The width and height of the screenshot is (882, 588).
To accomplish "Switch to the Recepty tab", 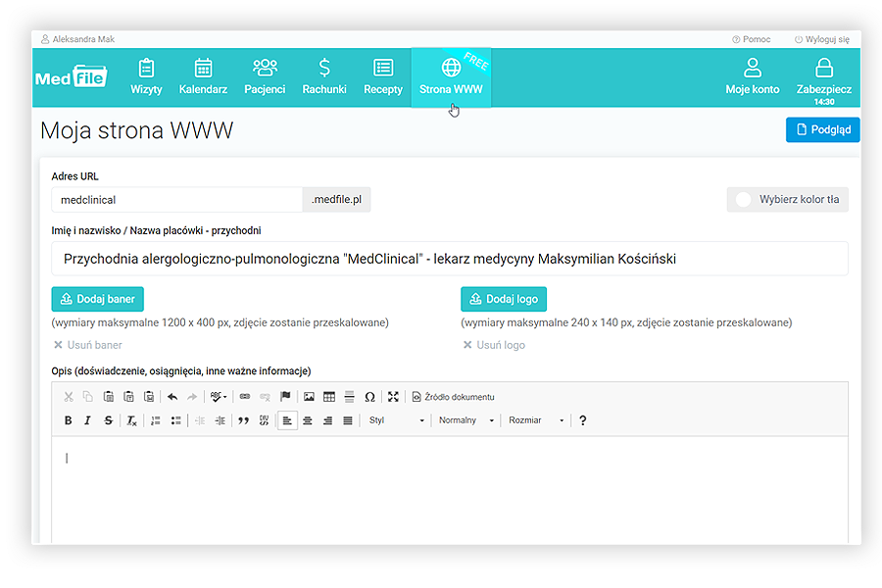I will point(383,76).
